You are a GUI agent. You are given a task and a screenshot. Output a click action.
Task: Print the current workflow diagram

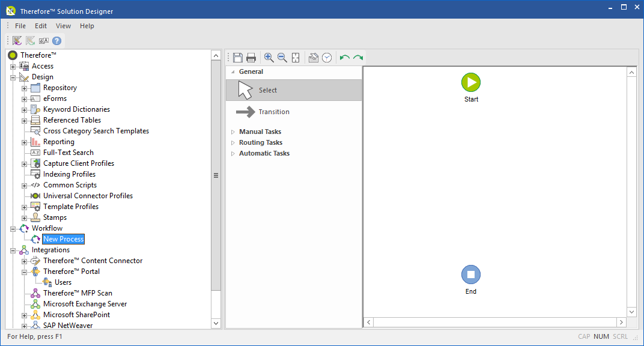click(x=252, y=57)
